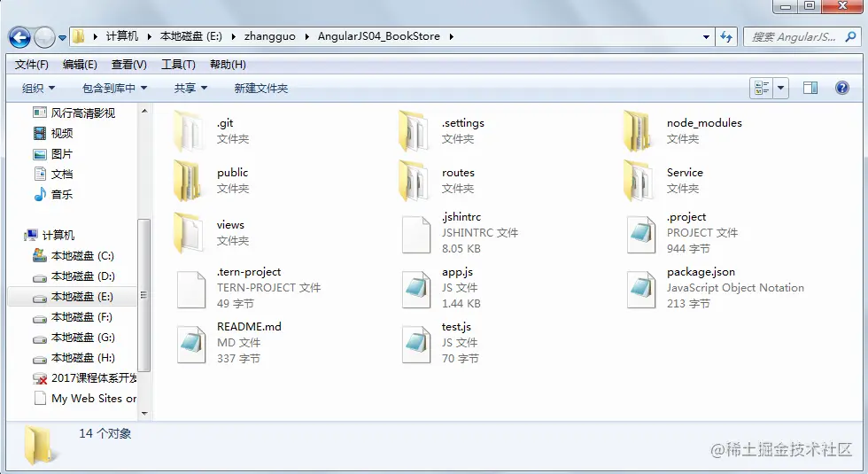Open the 查看(V) menu
The image size is (868, 474).
(x=129, y=65)
